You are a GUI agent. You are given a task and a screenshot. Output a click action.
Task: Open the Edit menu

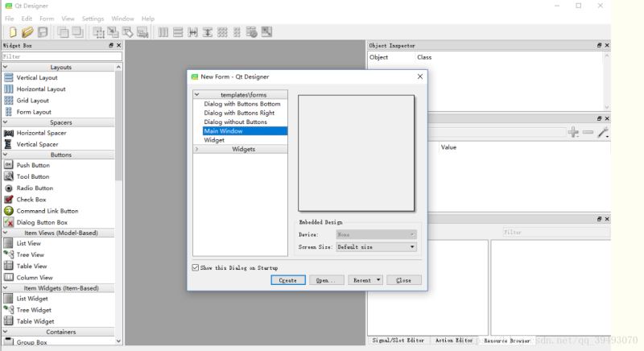27,19
